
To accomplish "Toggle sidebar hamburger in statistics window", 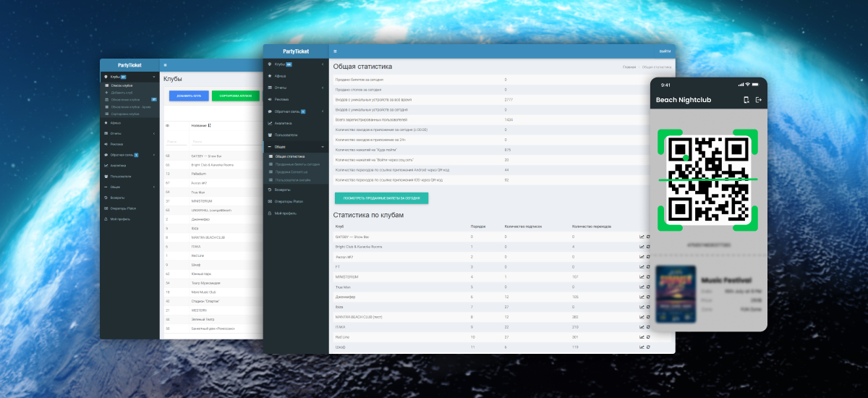I will coord(335,51).
